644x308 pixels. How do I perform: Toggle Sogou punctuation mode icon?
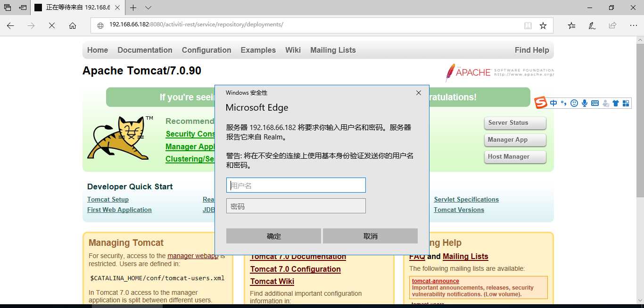[x=563, y=103]
